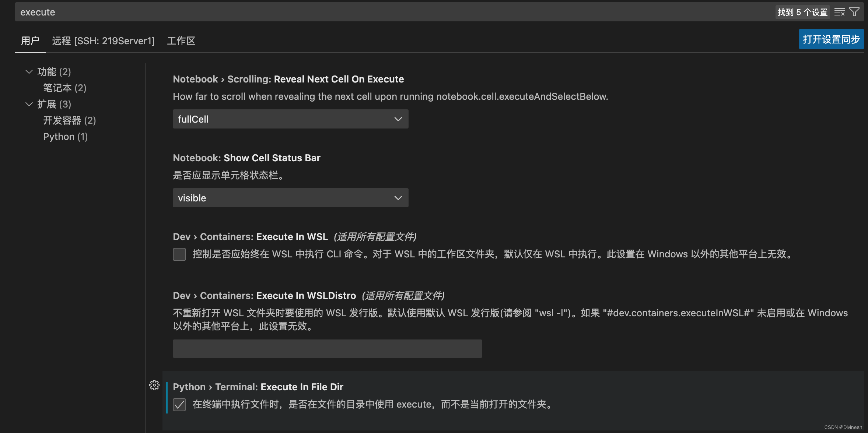Switch to the 用户 tab
This screenshot has width=868, height=433.
point(30,41)
